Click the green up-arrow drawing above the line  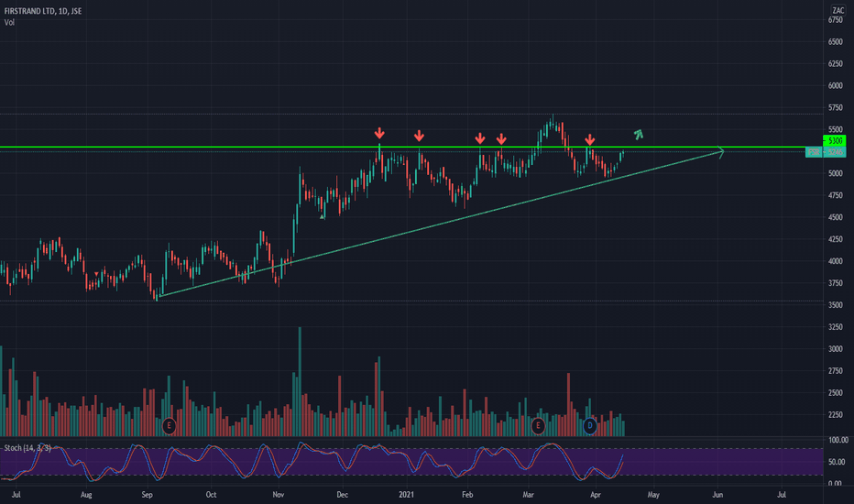click(x=639, y=134)
